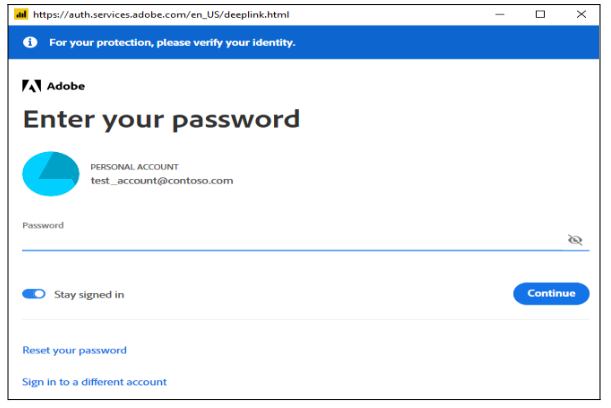Click the PERSONAL ACCOUNT label
Viewport: 611px width, 408px height.
134,167
